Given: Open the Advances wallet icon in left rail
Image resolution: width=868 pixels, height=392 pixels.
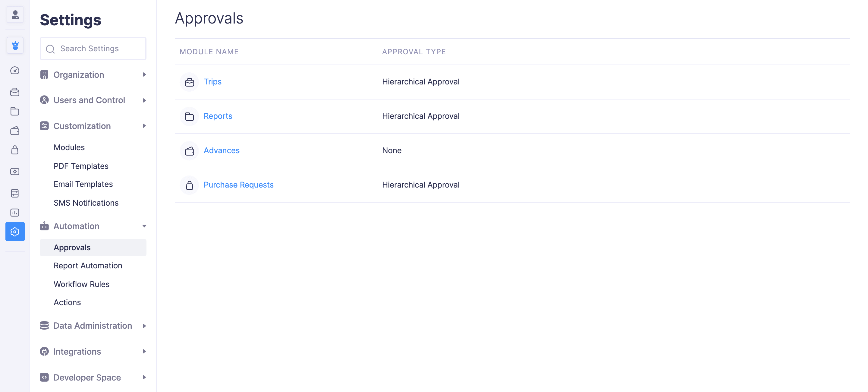Looking at the screenshot, I should (15, 131).
